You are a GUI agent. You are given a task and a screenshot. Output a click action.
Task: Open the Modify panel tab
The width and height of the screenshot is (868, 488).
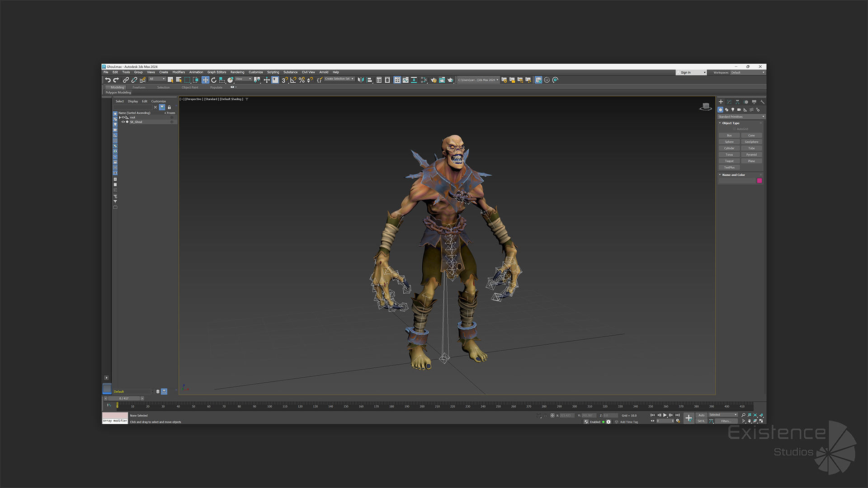click(729, 102)
